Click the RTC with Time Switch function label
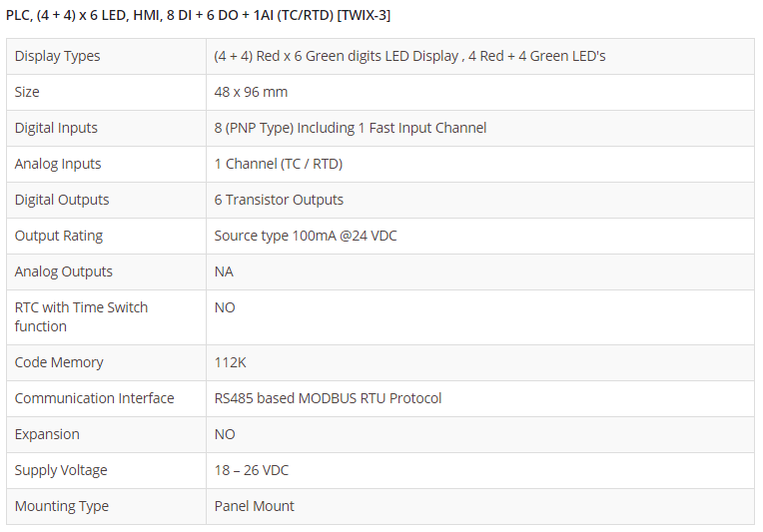 tap(81, 316)
